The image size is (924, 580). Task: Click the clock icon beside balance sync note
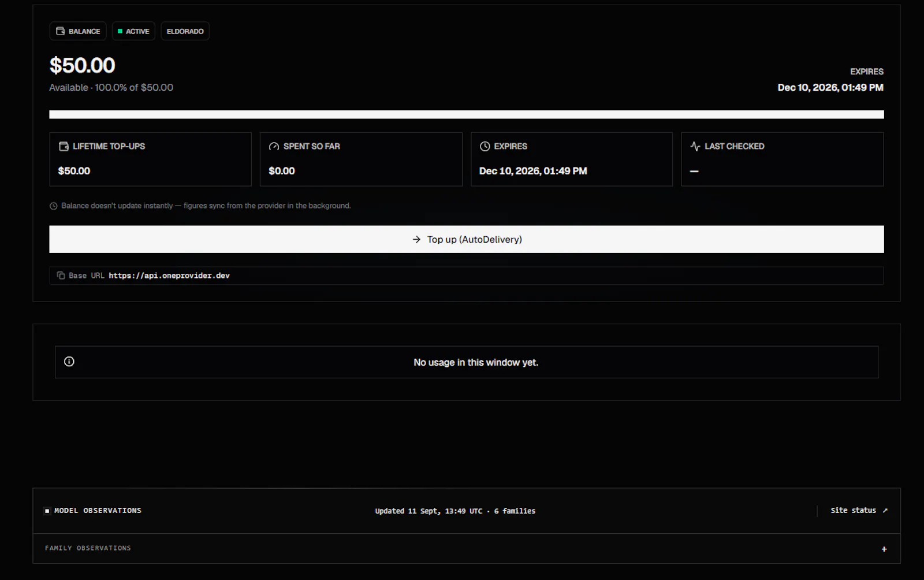(x=54, y=206)
